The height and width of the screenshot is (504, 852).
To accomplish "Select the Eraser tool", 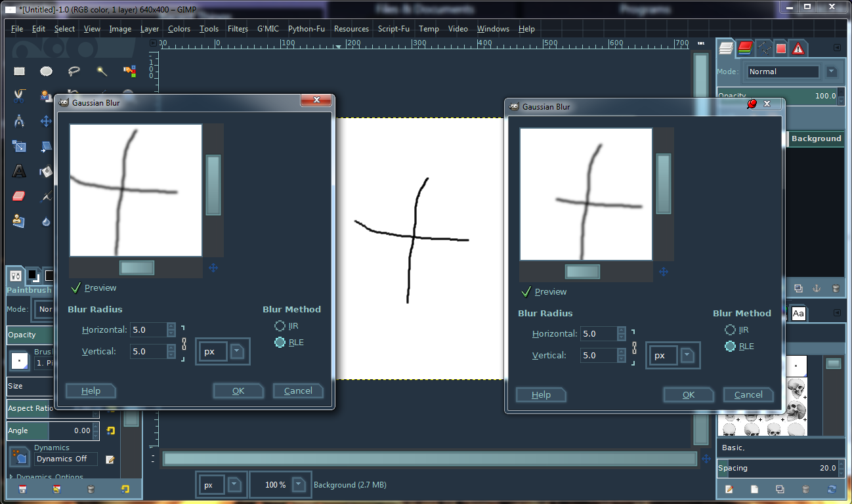I will [19, 196].
